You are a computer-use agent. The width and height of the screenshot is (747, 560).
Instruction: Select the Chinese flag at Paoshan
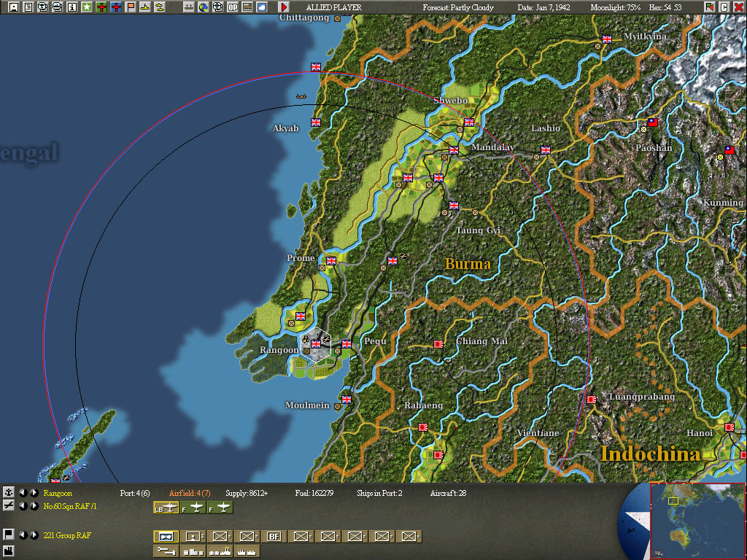click(653, 122)
